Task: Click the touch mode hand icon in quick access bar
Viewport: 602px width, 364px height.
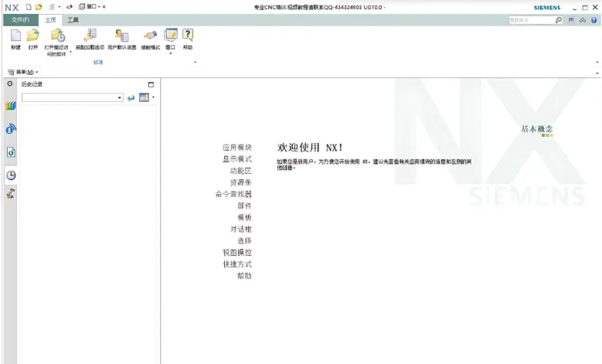Action: tap(69, 7)
